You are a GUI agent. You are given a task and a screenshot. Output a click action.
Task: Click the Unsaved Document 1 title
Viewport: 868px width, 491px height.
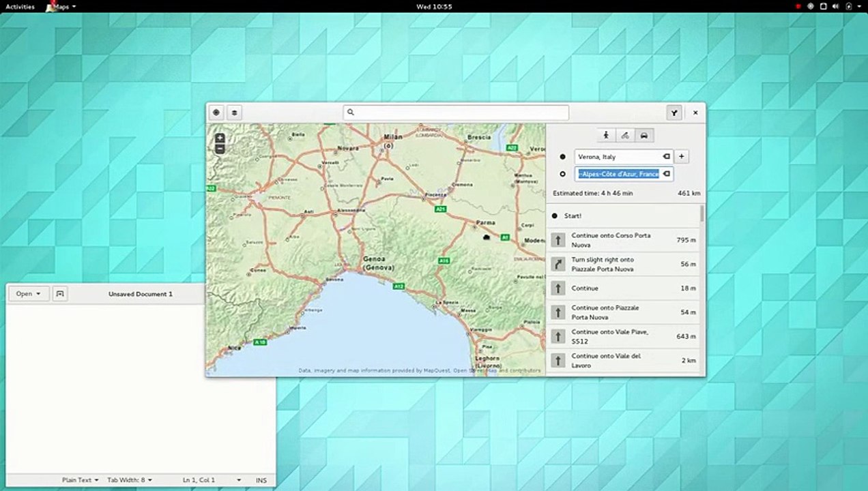pos(141,294)
